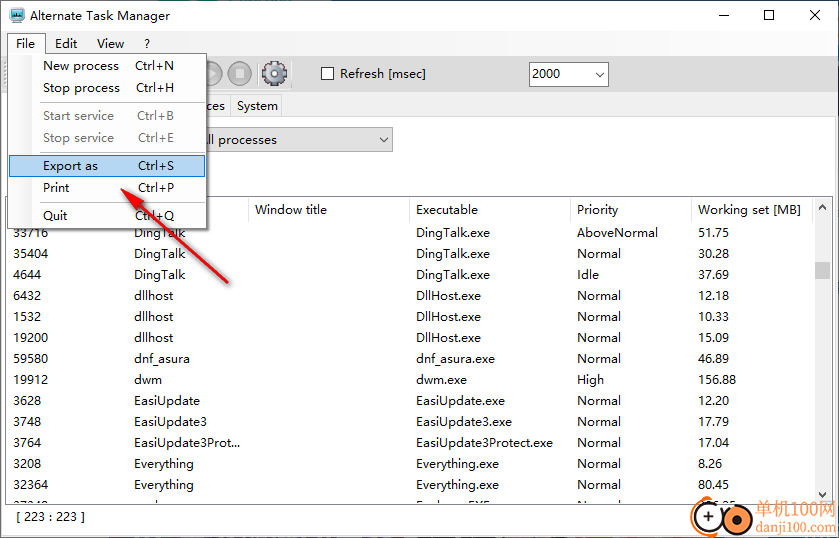Click the vertical scrollbar thumb
The image size is (839, 538).
click(822, 270)
